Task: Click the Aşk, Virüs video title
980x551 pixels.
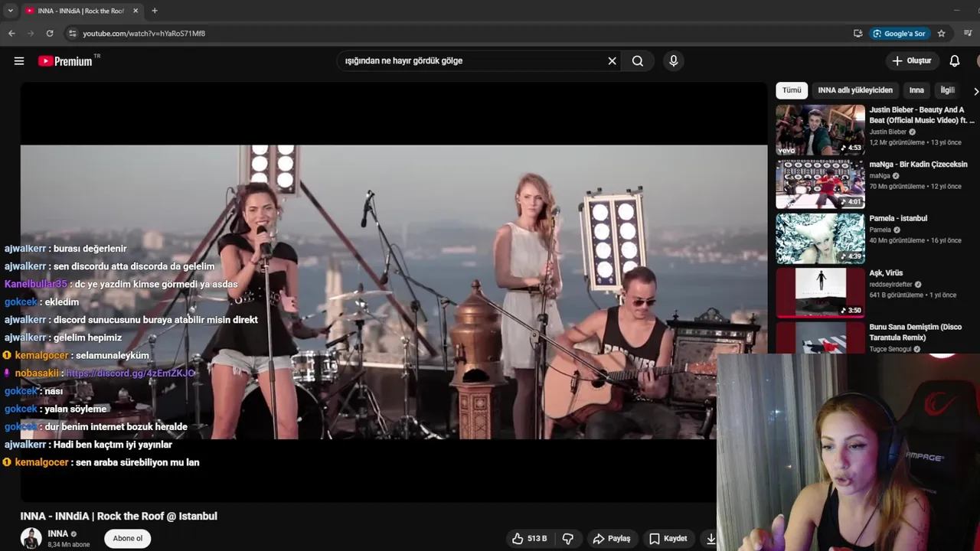Action: tap(886, 273)
